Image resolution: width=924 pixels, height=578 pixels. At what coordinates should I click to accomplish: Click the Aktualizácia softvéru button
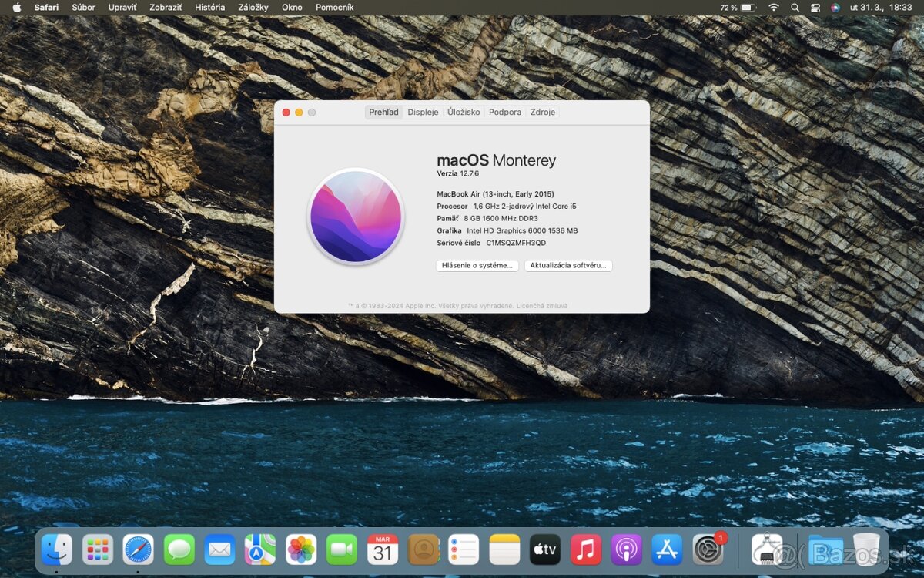point(568,266)
